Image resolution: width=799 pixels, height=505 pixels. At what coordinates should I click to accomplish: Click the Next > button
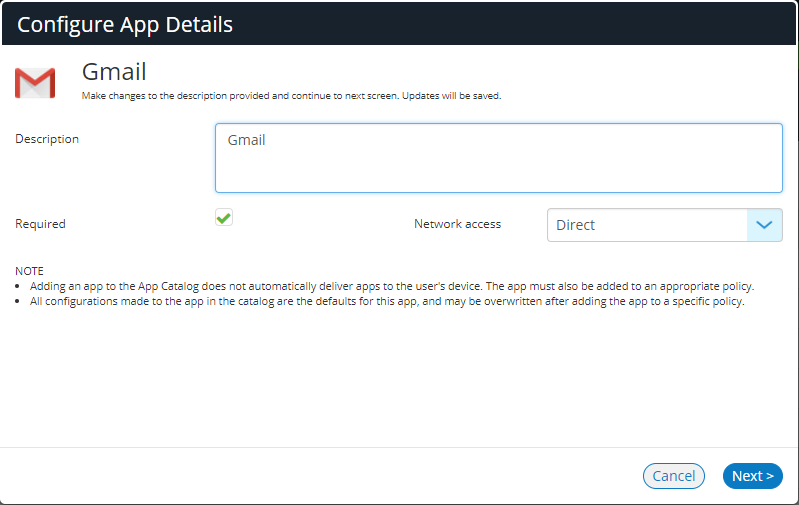[752, 476]
